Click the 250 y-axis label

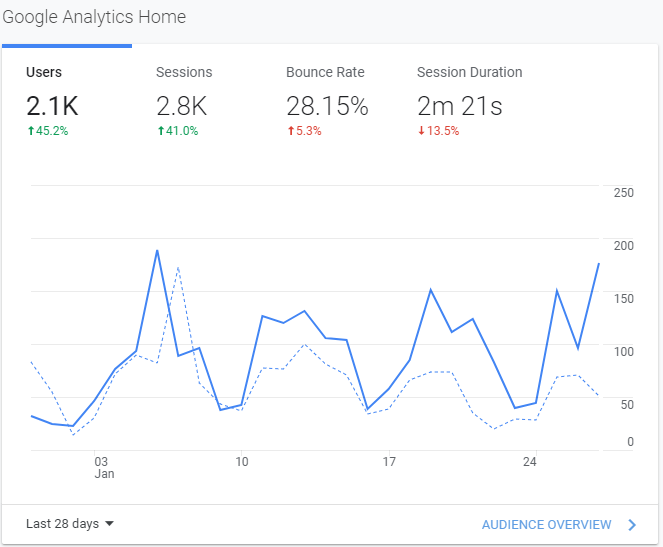click(x=624, y=193)
